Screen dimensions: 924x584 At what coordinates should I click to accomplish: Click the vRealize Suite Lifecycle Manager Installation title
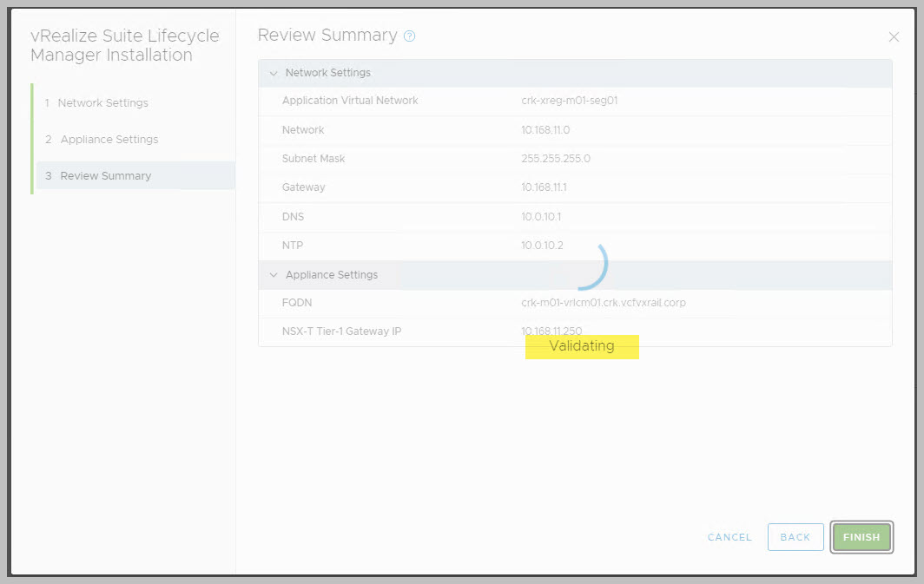[124, 45]
